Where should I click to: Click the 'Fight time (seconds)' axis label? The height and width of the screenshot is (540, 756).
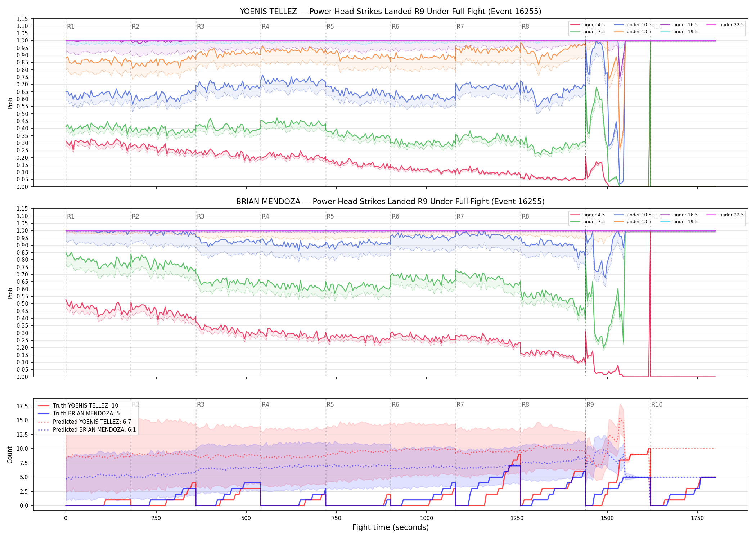(x=391, y=527)
